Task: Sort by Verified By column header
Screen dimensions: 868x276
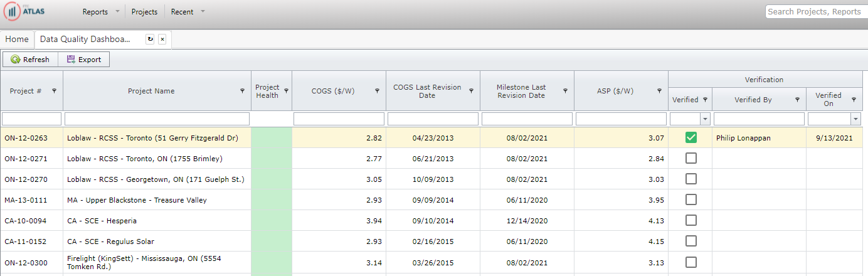Action: pyautogui.click(x=753, y=99)
